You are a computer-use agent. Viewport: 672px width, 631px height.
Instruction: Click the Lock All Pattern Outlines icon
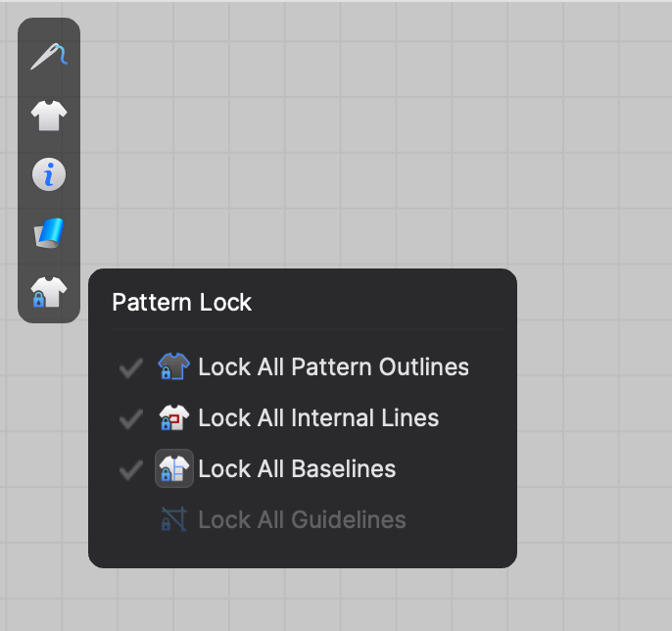pyautogui.click(x=173, y=366)
